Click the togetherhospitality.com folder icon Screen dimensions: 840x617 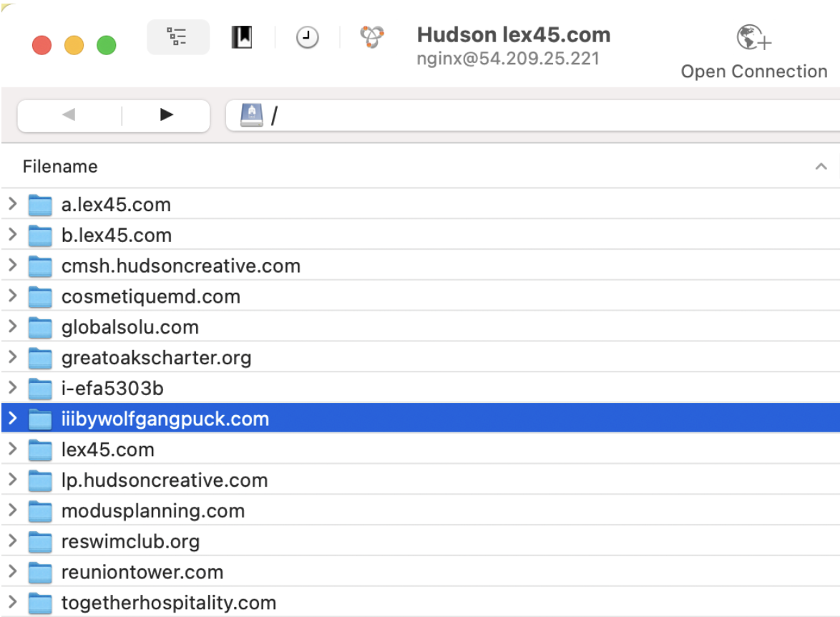pos(40,602)
